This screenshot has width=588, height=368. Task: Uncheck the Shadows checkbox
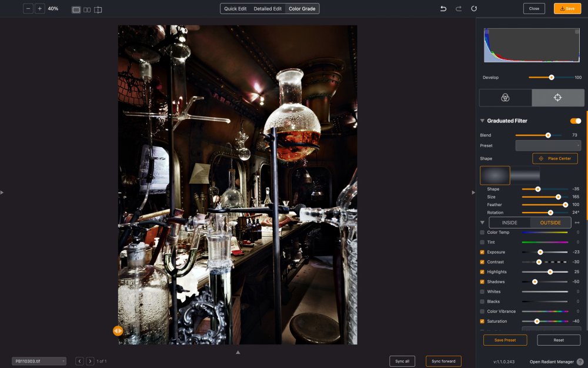point(482,281)
